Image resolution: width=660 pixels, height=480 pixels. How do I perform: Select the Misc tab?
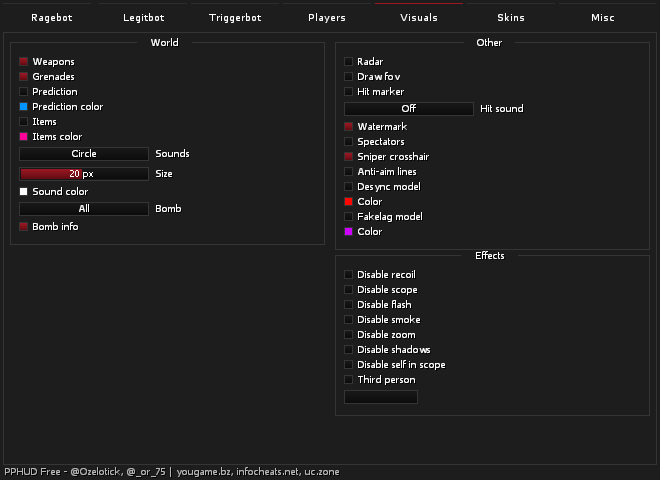[603, 18]
